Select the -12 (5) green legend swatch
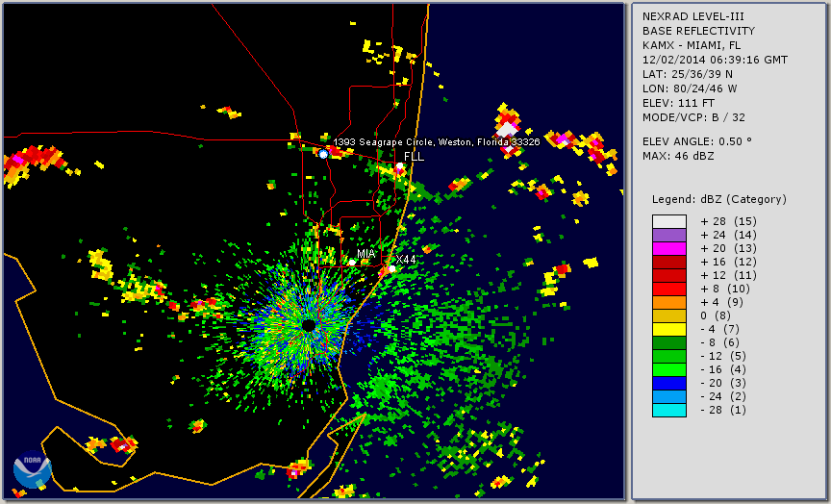This screenshot has height=504, width=831. pos(669,356)
